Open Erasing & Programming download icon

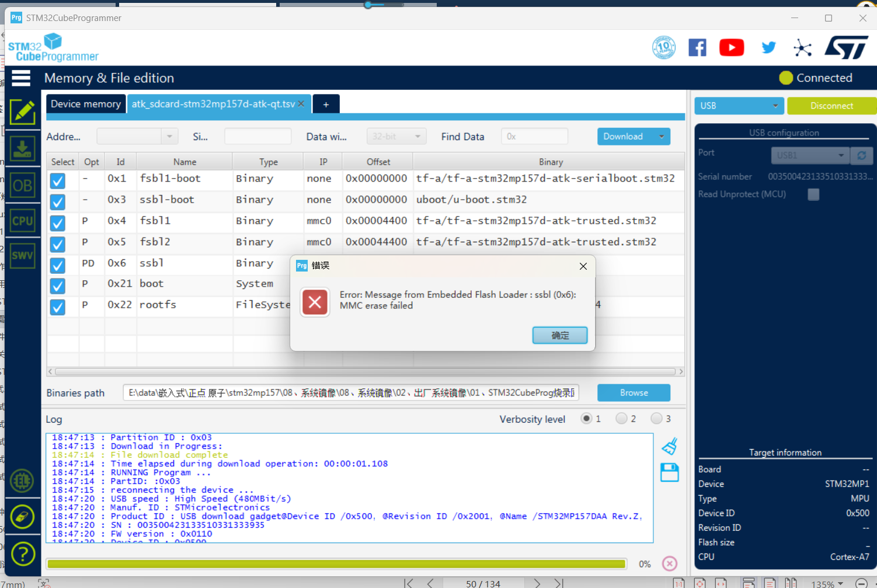22,148
